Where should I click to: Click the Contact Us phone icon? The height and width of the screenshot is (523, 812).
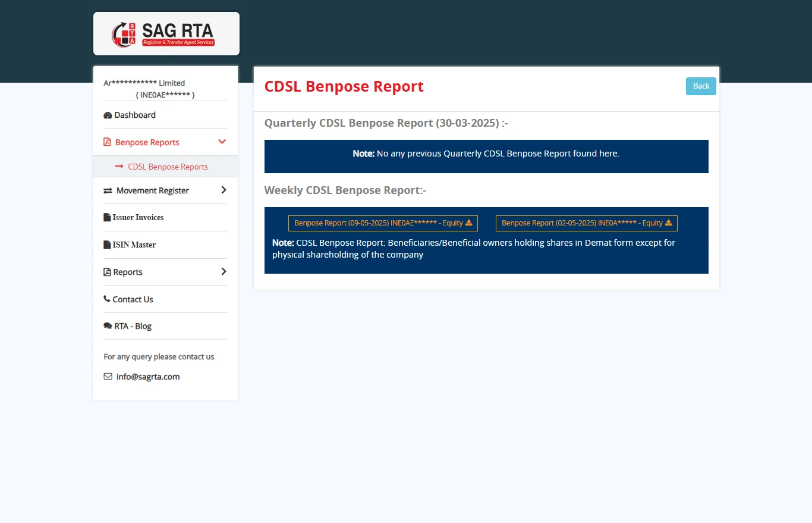click(107, 299)
